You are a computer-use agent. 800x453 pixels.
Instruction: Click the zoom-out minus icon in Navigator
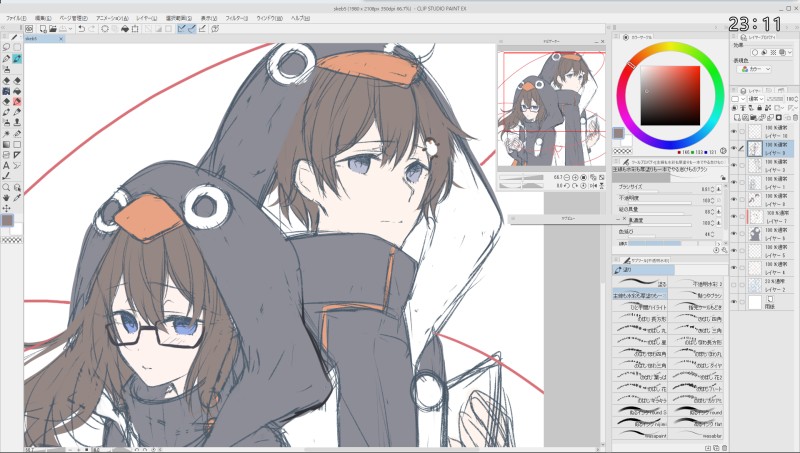[x=567, y=178]
